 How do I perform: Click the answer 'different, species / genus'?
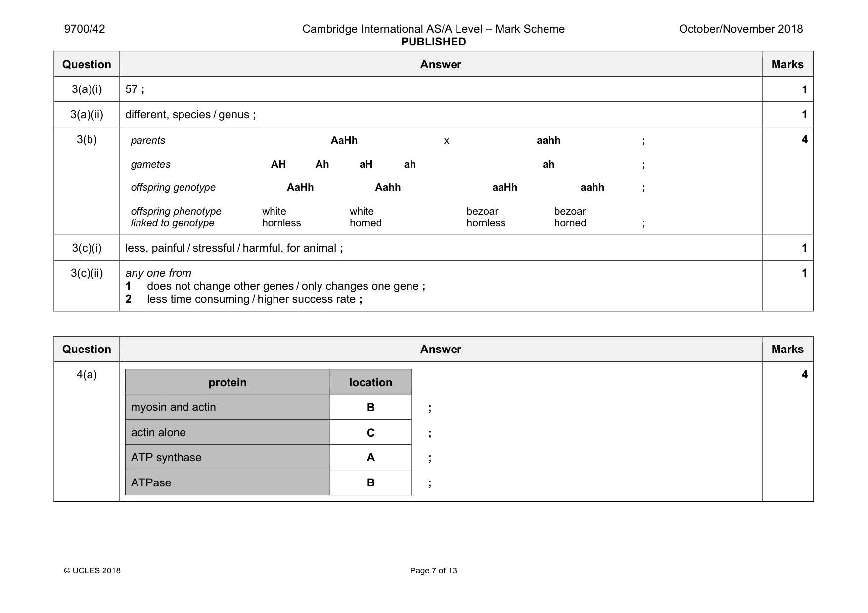(x=187, y=115)
